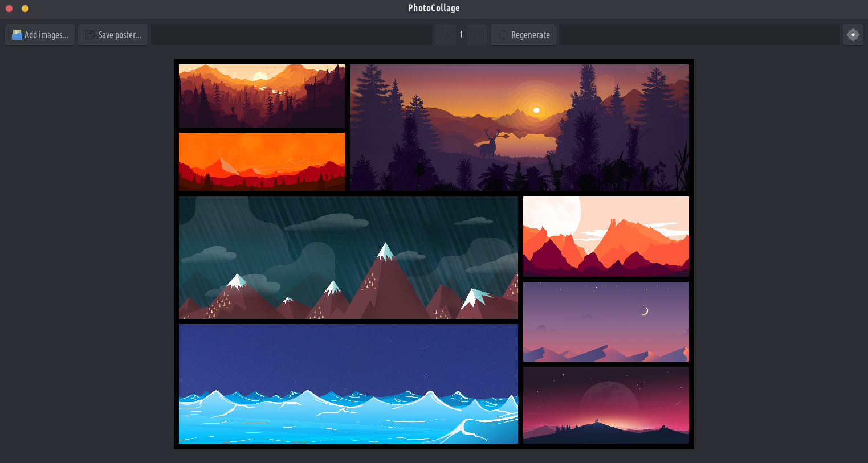Screen dimensions: 868x463
Task: Select the large deer lake sunset photo
Action: pyautogui.click(x=519, y=128)
